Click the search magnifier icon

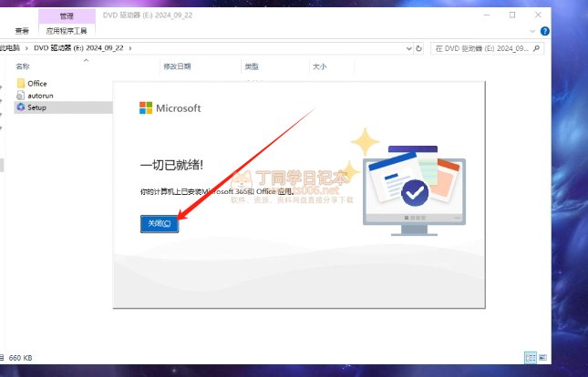(x=537, y=48)
